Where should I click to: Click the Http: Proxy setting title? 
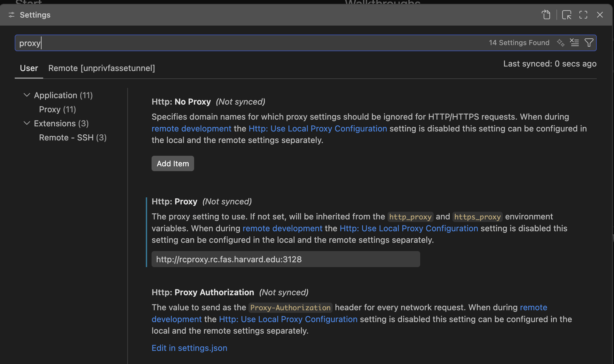(174, 202)
